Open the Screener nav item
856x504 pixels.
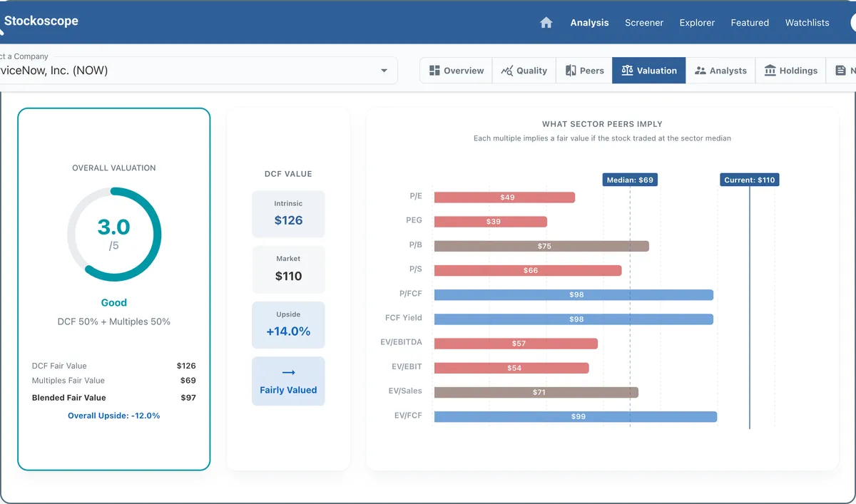click(x=644, y=23)
